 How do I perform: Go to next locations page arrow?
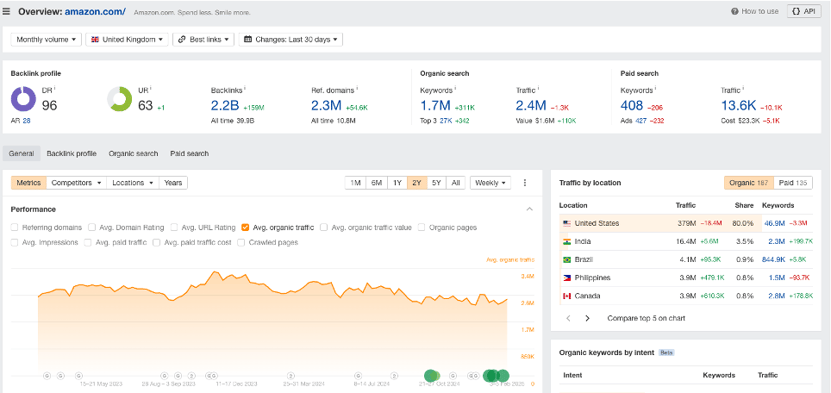[587, 318]
